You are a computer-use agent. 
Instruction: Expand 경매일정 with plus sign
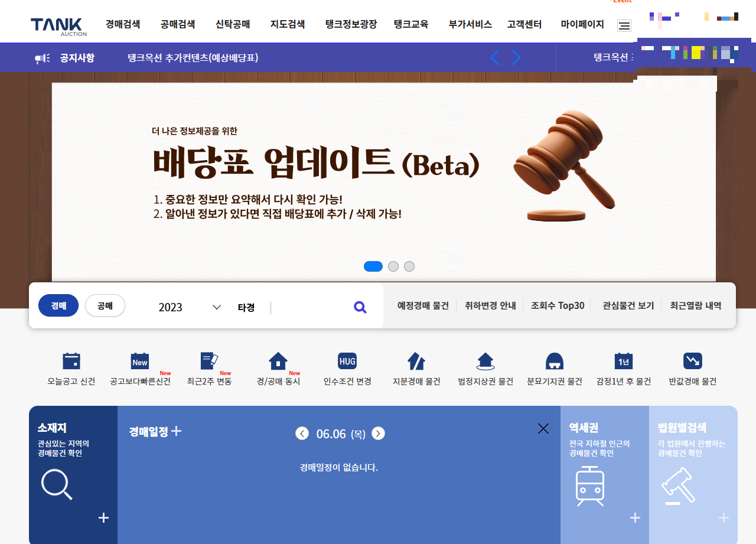click(x=176, y=431)
